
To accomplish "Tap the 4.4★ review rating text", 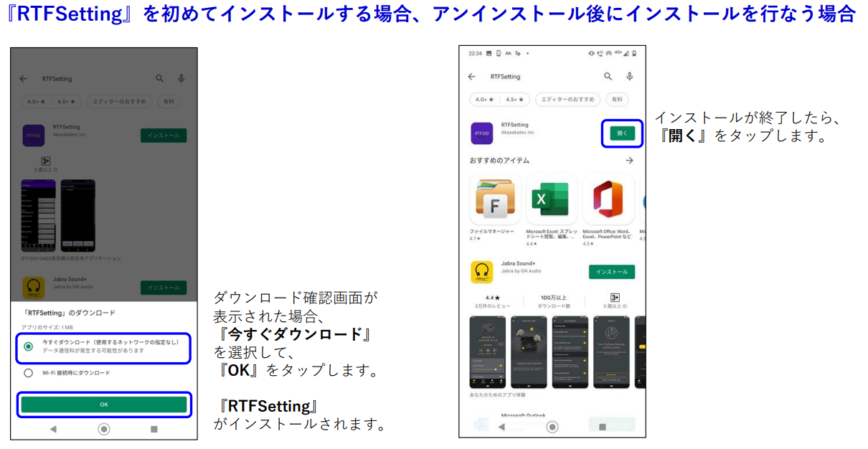I will [x=492, y=298].
